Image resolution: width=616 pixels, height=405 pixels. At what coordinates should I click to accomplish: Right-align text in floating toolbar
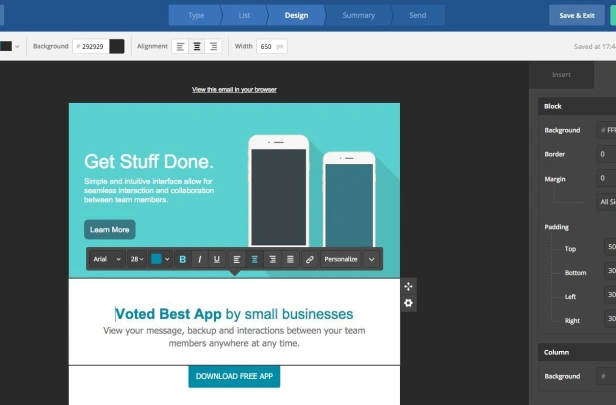(272, 259)
